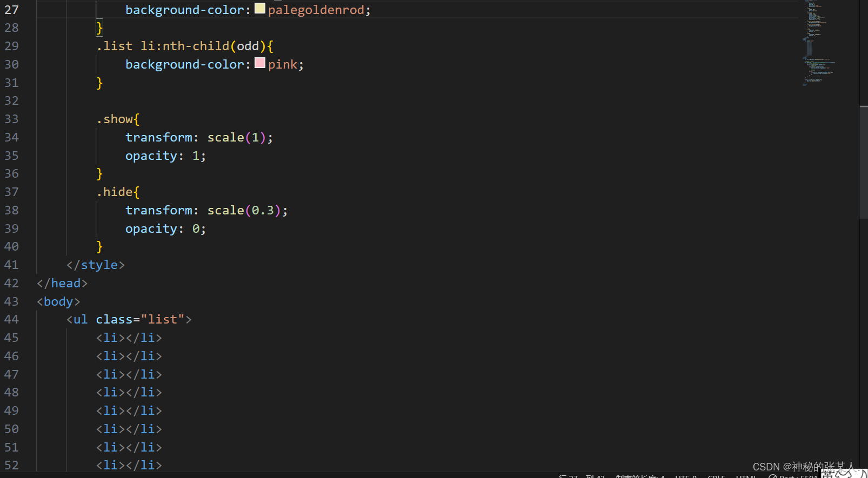Click 'transform: scale(0.3);' declaration
The image size is (868, 478).
[206, 210]
